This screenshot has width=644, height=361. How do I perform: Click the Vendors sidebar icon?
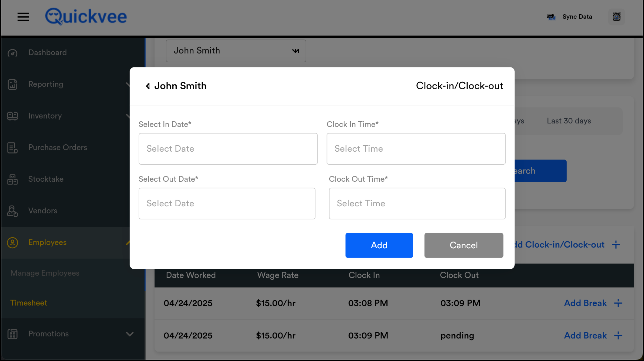coord(12,211)
